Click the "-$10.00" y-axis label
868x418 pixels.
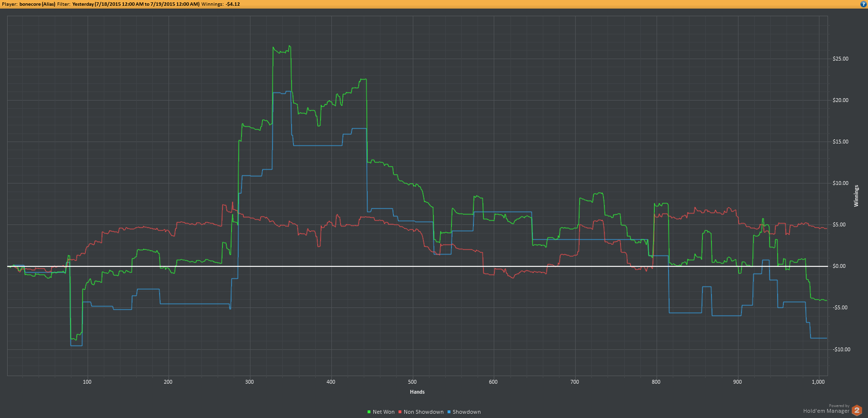[841, 349]
